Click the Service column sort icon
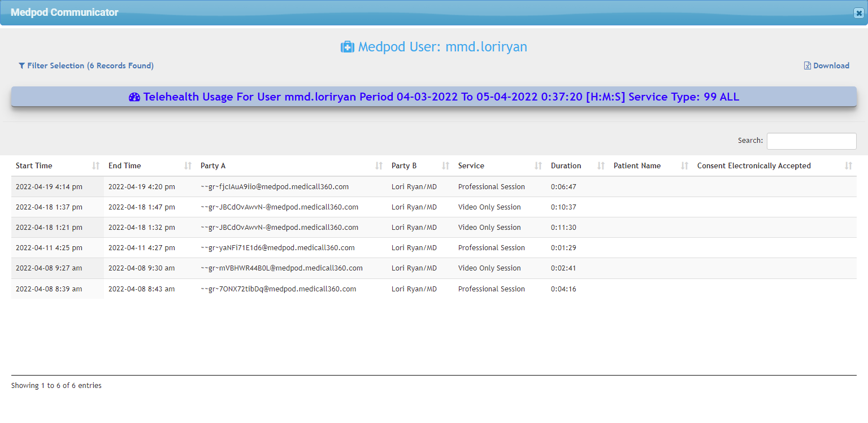 [538, 166]
